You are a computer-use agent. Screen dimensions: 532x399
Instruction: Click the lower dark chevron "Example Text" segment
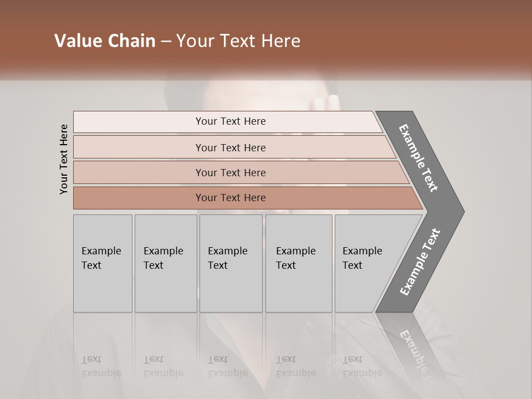click(x=420, y=262)
